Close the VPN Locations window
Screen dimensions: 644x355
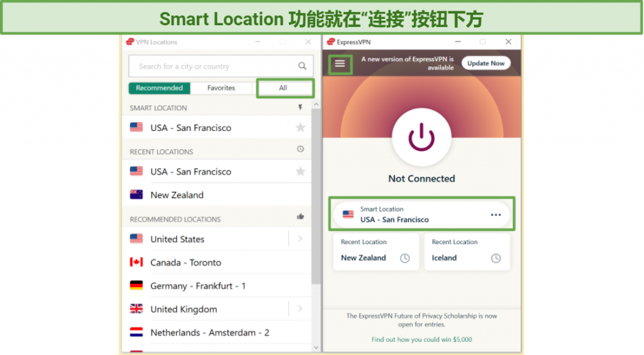308,42
